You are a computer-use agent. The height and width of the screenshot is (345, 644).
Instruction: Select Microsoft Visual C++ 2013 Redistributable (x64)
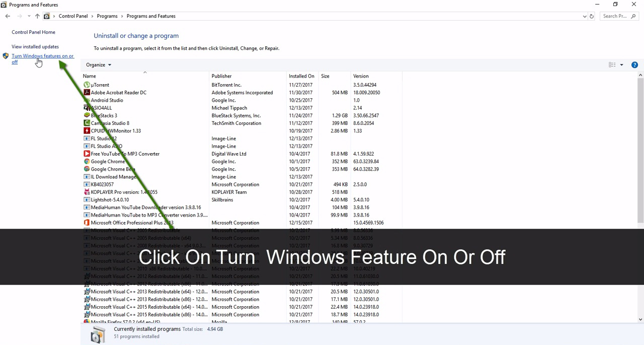pyautogui.click(x=243, y=292)
